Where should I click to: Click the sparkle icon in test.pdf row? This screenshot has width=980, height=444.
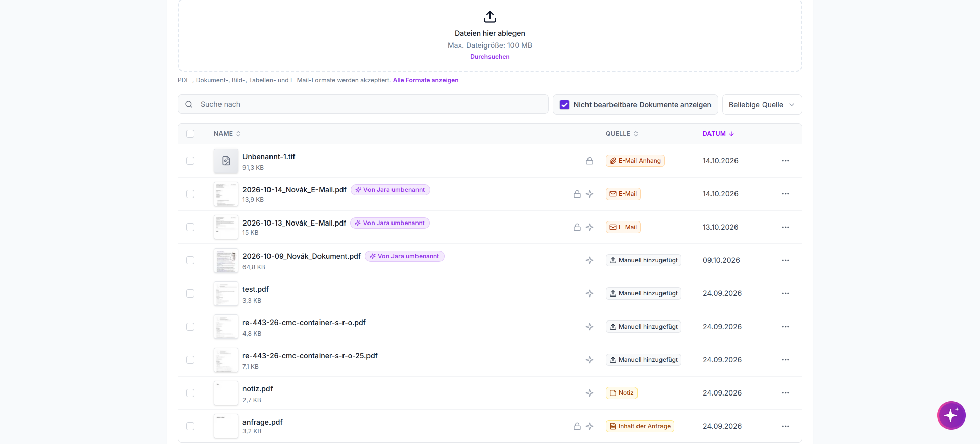tap(590, 293)
